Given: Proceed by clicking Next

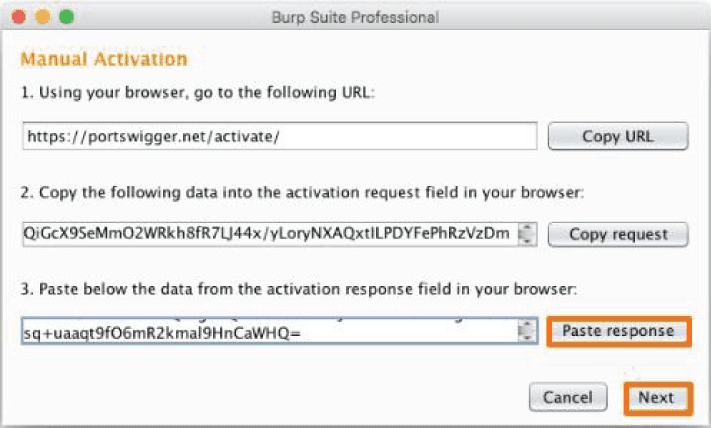Looking at the screenshot, I should (656, 397).
